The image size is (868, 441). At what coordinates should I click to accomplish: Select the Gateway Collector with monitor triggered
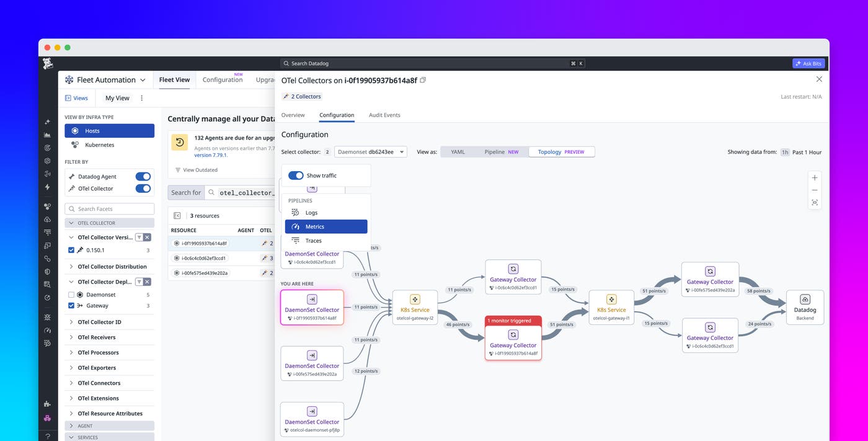[513, 338]
